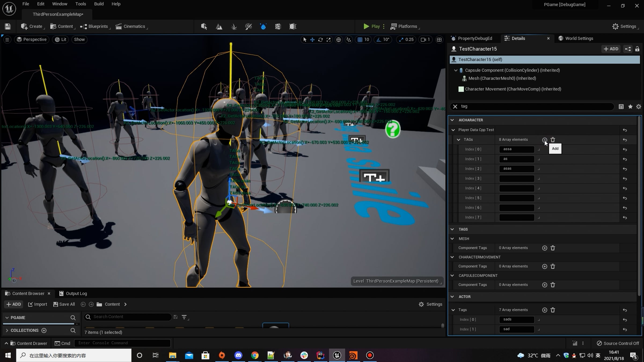
Task: Click Save All in Content Browser
Action: pos(64,304)
